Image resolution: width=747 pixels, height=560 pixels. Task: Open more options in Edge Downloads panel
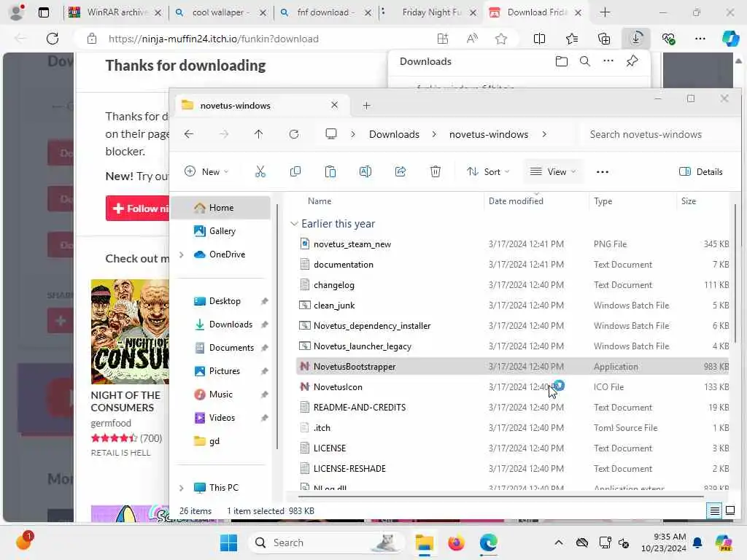608,61
